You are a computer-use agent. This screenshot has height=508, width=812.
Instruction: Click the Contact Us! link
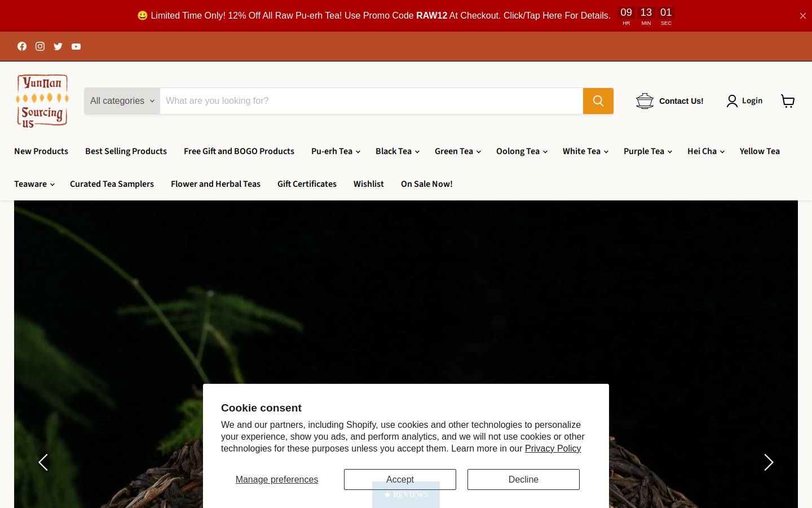coord(681,101)
